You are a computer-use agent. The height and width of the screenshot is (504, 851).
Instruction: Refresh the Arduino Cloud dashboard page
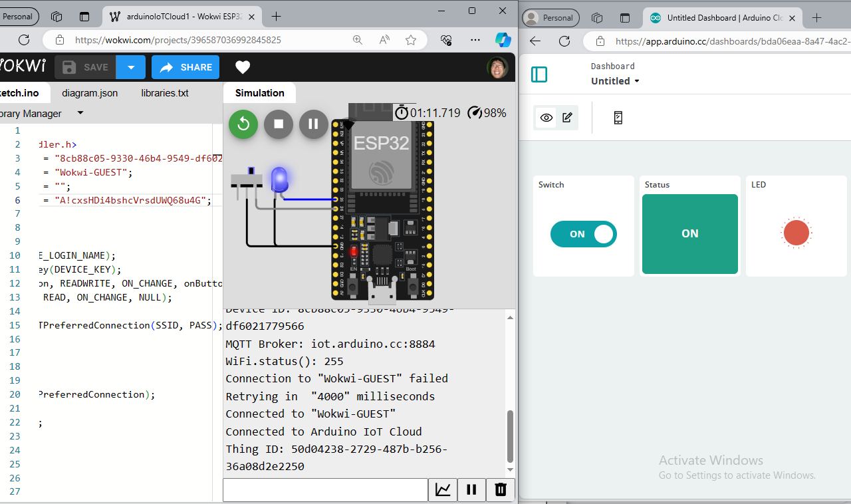coord(564,41)
